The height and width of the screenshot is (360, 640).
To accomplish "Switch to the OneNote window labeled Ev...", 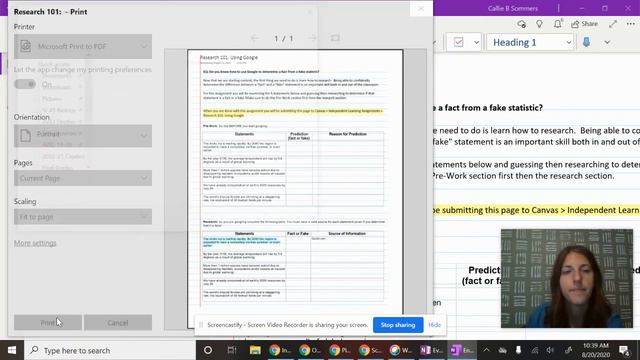I will [431, 350].
